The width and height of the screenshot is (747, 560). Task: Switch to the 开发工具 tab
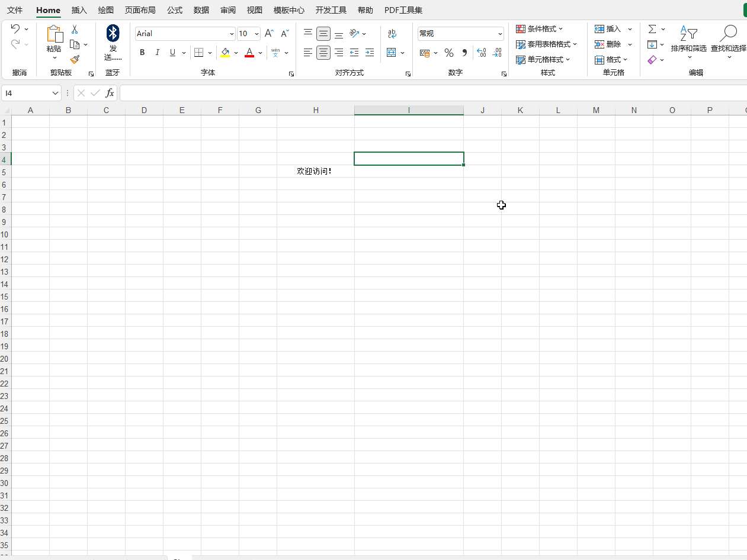331,10
